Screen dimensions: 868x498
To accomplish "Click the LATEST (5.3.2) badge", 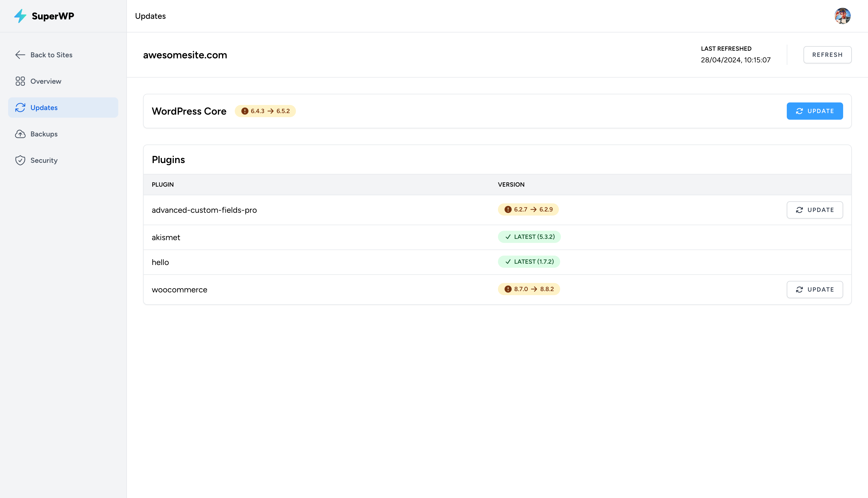I will (x=529, y=237).
